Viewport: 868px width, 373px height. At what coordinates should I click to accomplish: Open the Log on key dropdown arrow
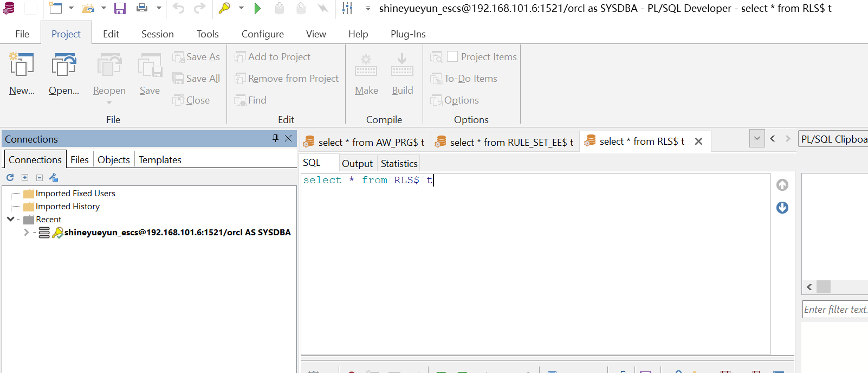tap(241, 8)
